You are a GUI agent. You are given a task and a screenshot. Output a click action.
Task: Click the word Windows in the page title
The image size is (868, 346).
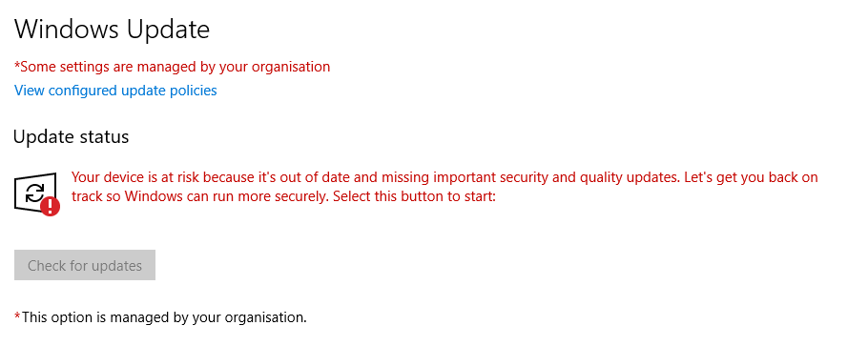pos(68,30)
